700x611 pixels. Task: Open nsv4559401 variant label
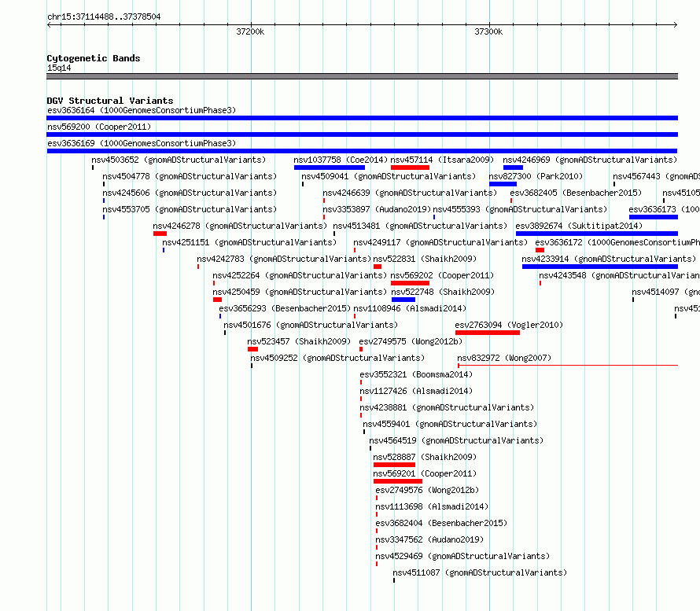[450, 424]
